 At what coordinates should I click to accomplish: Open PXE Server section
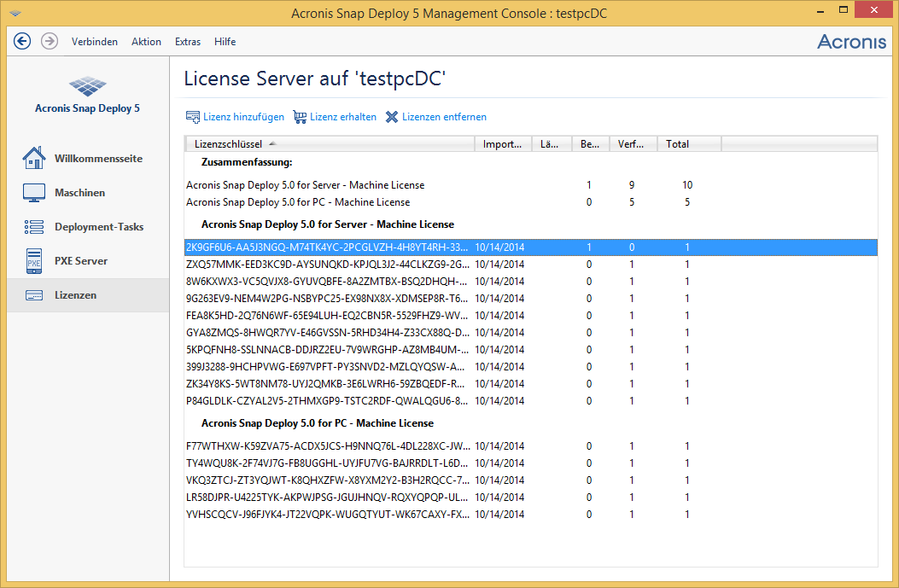(x=88, y=261)
